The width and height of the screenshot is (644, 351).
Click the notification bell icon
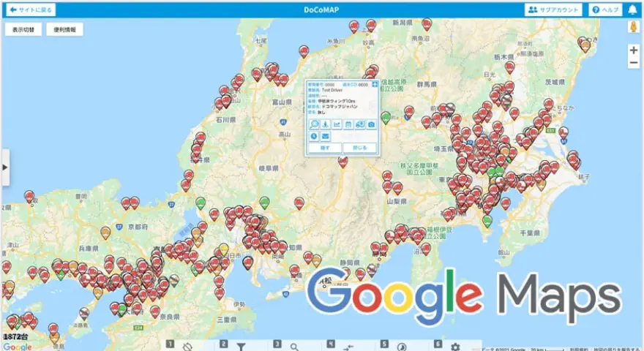pyautogui.click(x=633, y=10)
